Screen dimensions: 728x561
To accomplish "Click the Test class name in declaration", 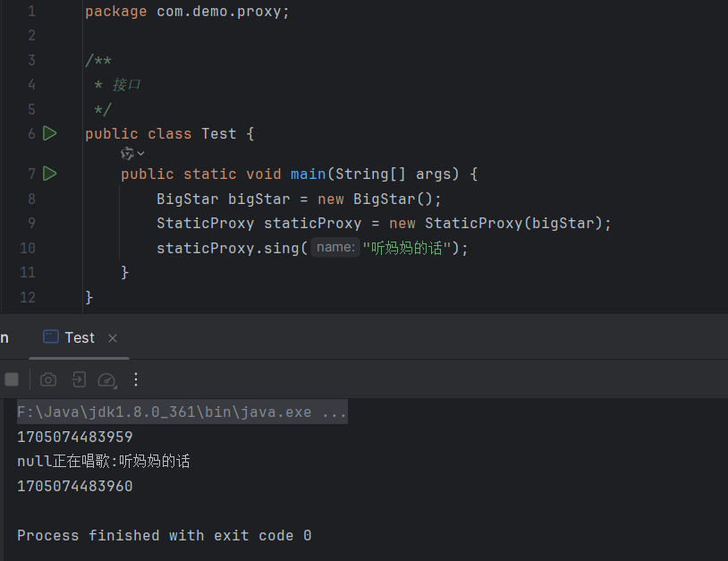I will coord(219,133).
